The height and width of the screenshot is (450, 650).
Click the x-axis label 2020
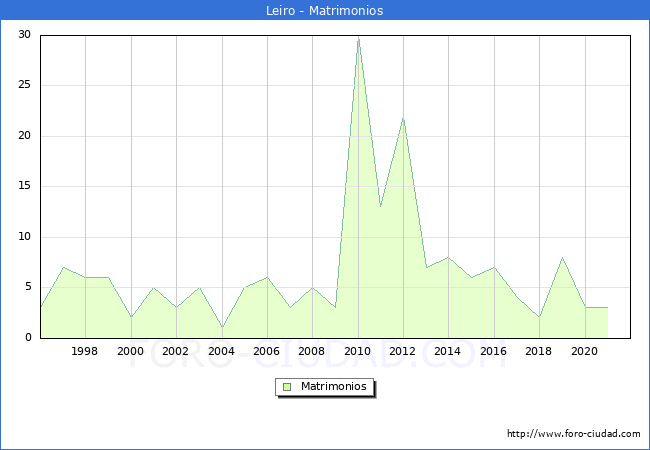585,351
